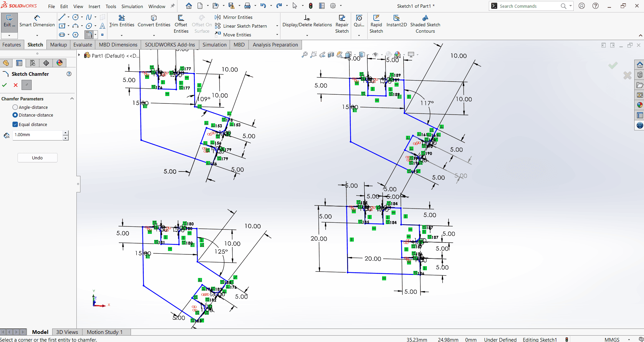Click the 3D Views tab
Image resolution: width=644 pixels, height=342 pixels.
click(x=67, y=332)
